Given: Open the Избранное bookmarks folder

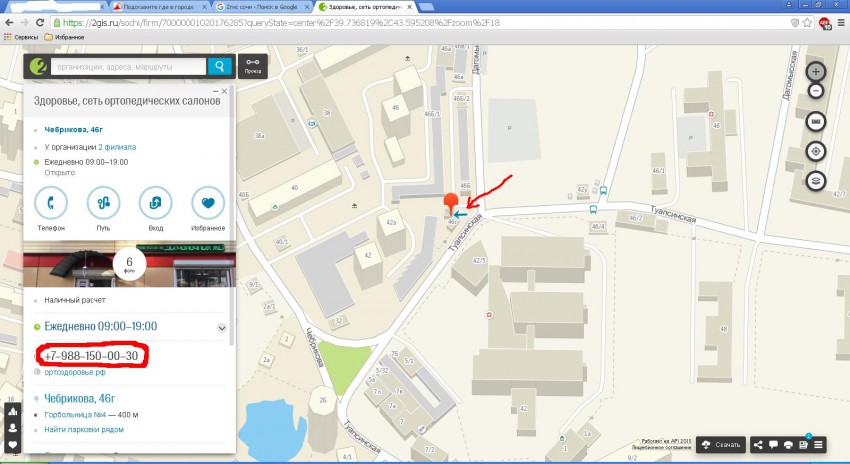Looking at the screenshot, I should point(64,37).
